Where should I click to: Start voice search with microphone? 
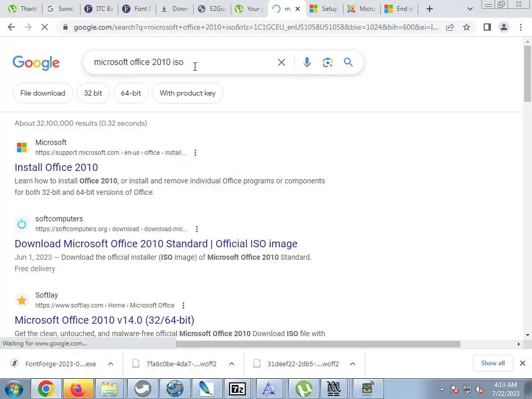tap(307, 62)
